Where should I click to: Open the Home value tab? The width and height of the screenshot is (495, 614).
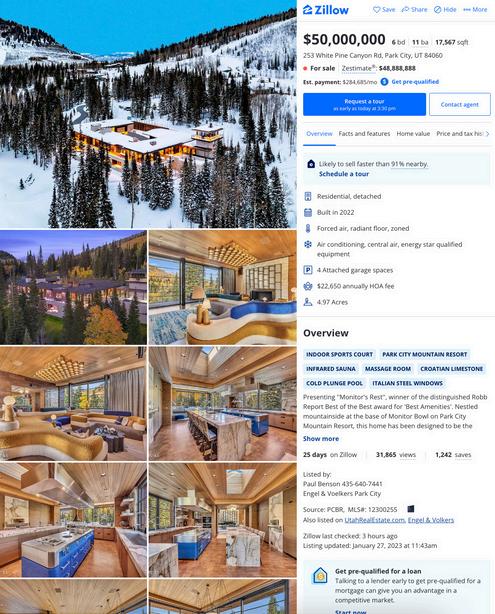click(x=413, y=134)
